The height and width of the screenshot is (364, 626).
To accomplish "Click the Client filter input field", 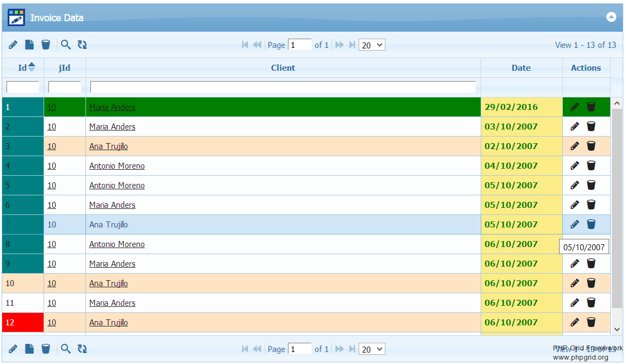I will (x=283, y=87).
